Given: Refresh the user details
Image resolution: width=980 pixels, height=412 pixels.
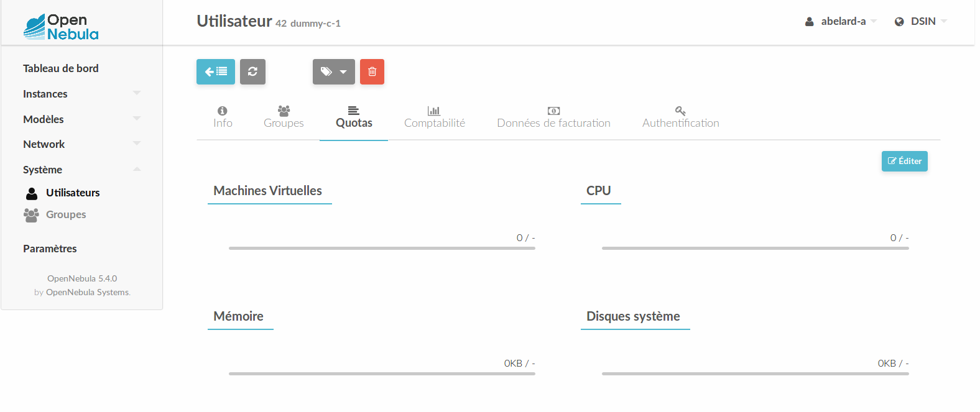Looking at the screenshot, I should pyautogui.click(x=252, y=71).
